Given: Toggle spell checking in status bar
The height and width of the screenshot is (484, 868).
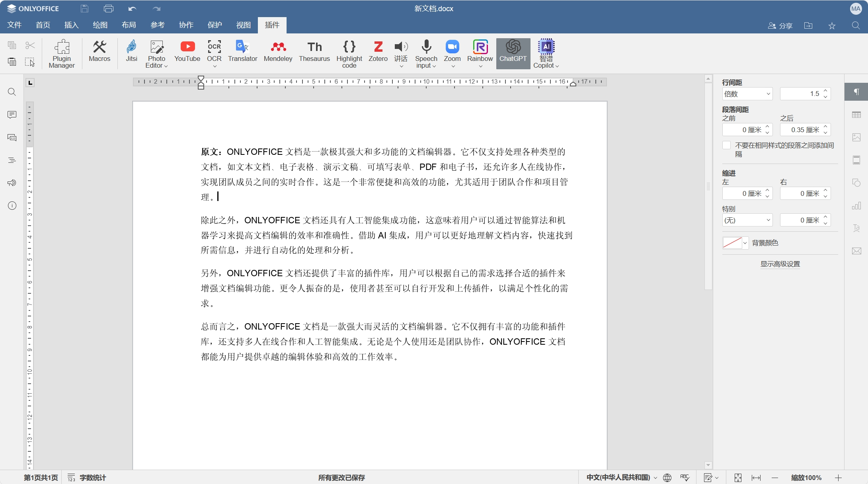Looking at the screenshot, I should pyautogui.click(x=685, y=477).
